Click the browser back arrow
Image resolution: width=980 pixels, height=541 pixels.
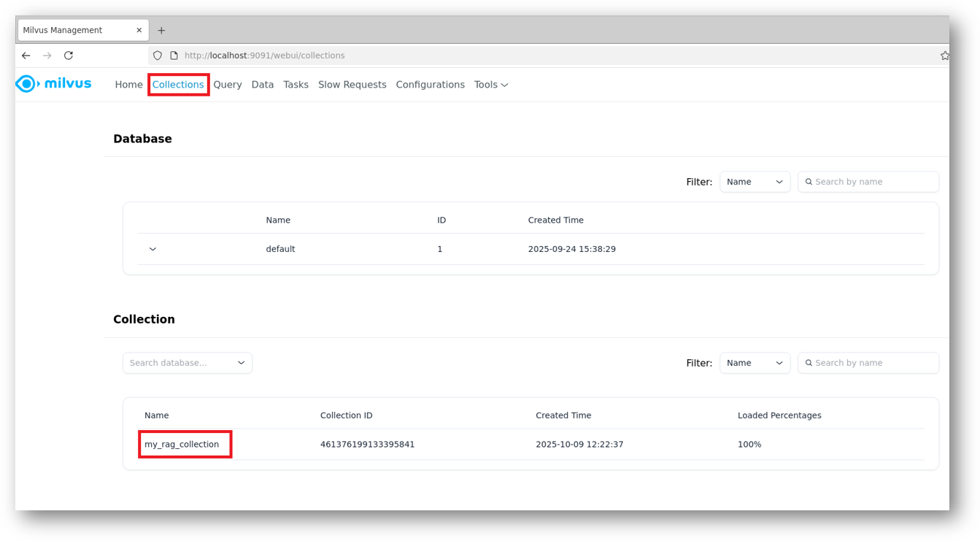point(26,55)
